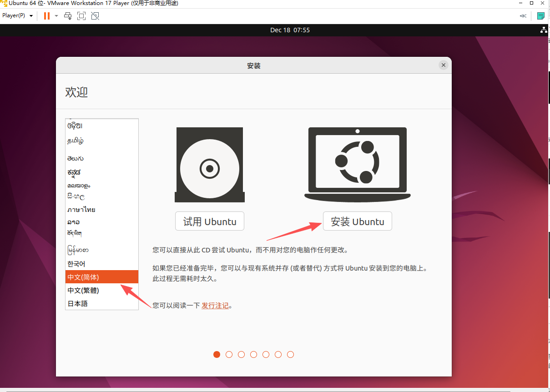Select తెలుగు in the language list
Viewport: 550px width, 392px height.
click(102, 158)
